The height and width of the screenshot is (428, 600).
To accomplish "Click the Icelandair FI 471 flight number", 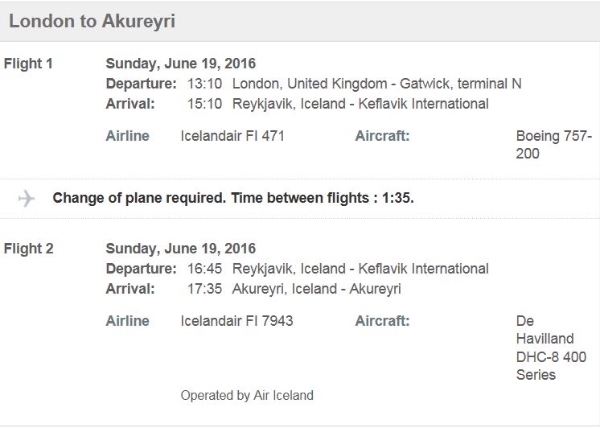I will click(x=232, y=136).
